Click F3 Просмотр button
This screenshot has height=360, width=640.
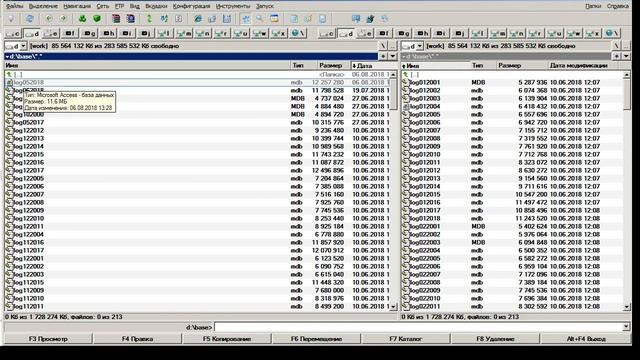(48, 339)
